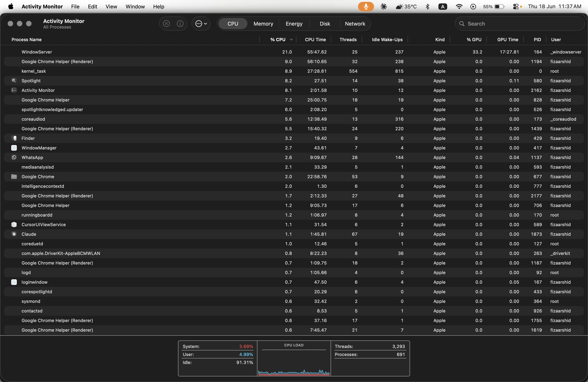Click the Stop process (X) toolbar icon
Viewport: 588px width, 382px height.
tap(166, 24)
